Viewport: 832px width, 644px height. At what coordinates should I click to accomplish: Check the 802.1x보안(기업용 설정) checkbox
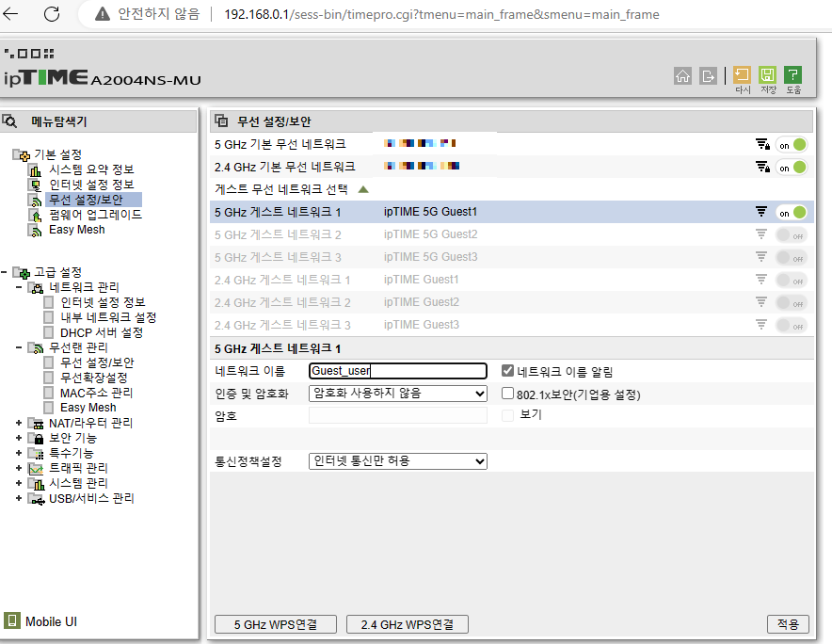click(506, 394)
